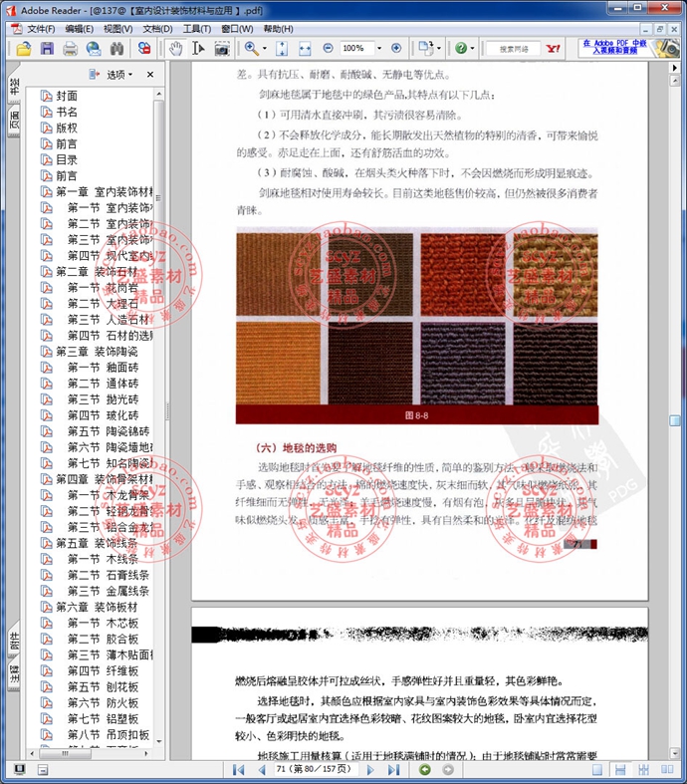Open the 附件 attachments side tab

14,641
